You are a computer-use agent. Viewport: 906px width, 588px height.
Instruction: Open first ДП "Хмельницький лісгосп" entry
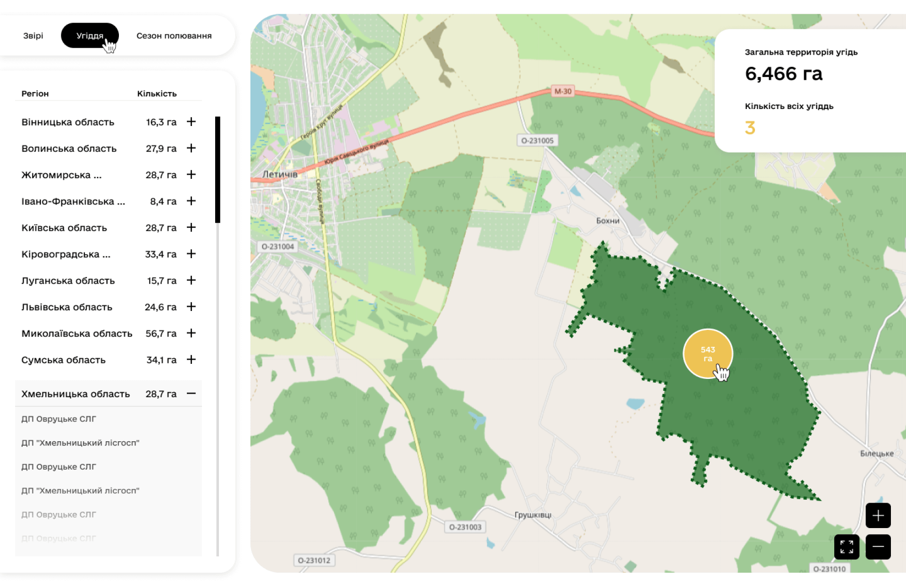click(x=80, y=443)
